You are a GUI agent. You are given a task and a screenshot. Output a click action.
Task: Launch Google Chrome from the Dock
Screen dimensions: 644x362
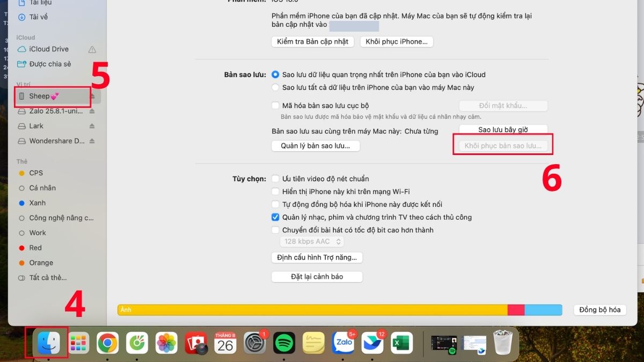(x=107, y=343)
